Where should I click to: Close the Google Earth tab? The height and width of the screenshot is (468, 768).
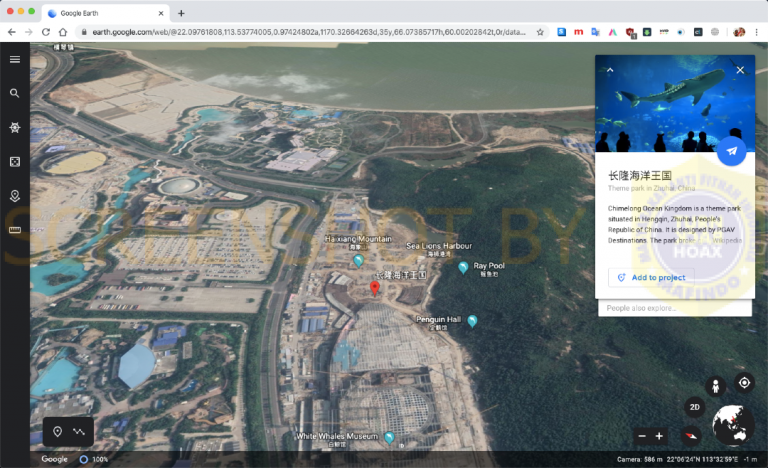click(161, 13)
